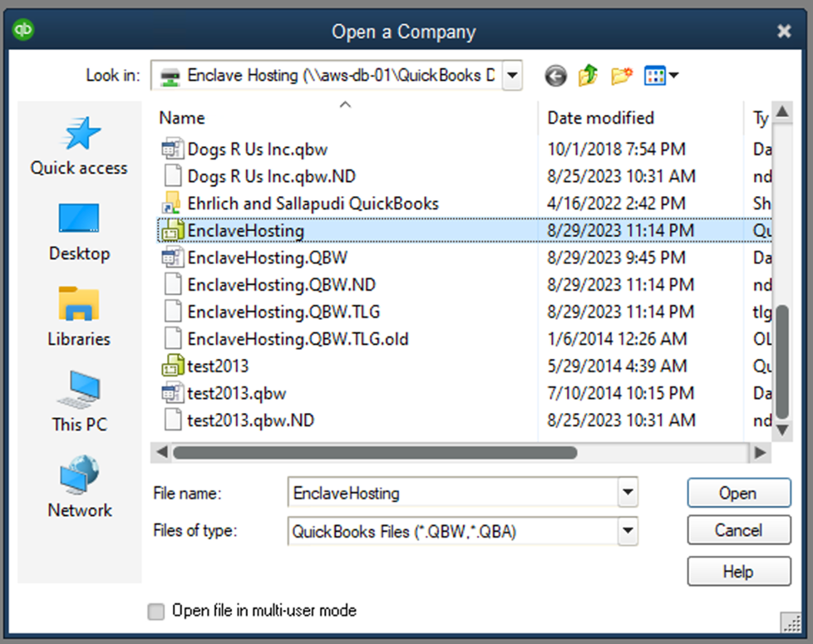Click the 5/29/2014 4:39 AM date cell
Viewport: 813px width, 644px height.
point(617,366)
